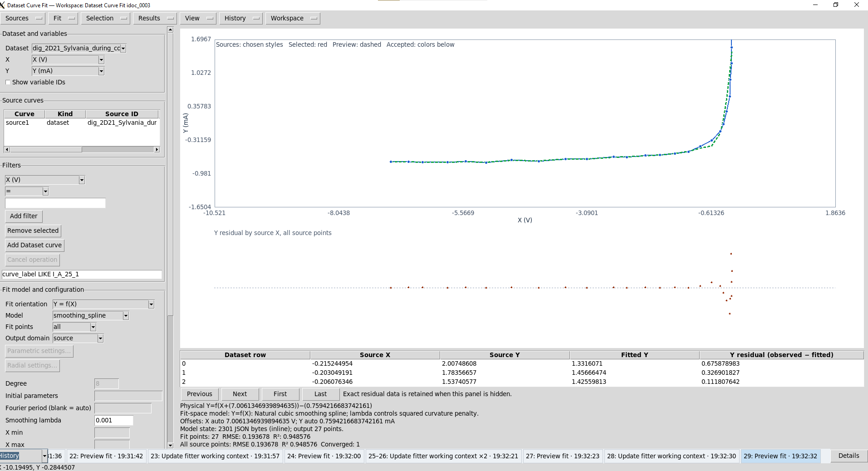Select history entry 28: Update fitter working context

coord(672,456)
